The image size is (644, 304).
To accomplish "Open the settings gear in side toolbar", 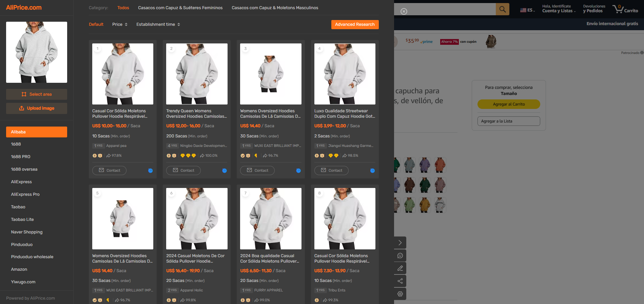I will coord(400,294).
